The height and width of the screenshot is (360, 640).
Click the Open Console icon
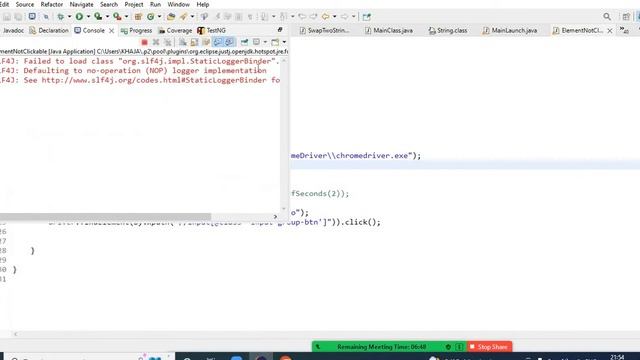(x=276, y=42)
